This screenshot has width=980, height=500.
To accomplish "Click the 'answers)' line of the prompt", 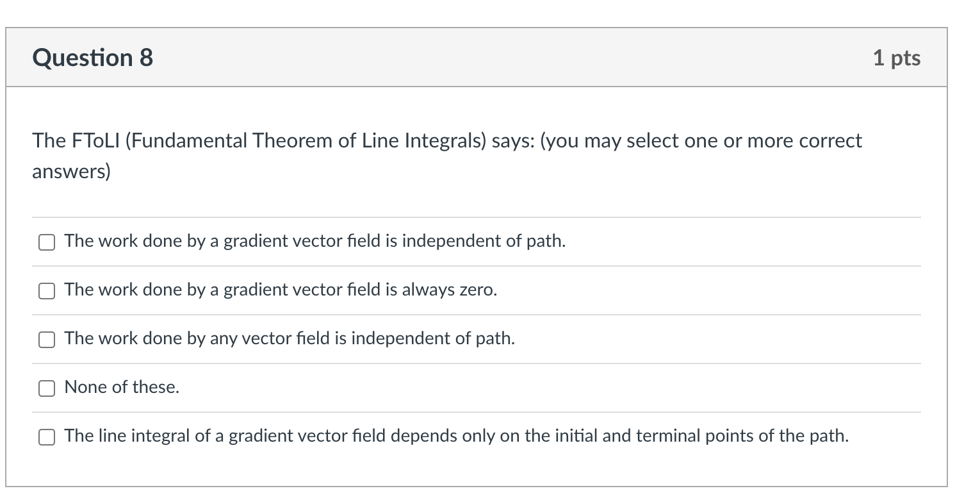I will click(x=70, y=171).
